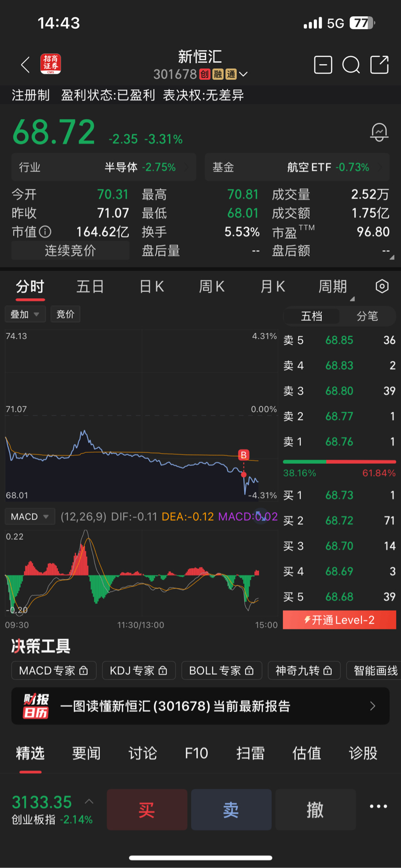Select the 分时 chart tab

30,287
